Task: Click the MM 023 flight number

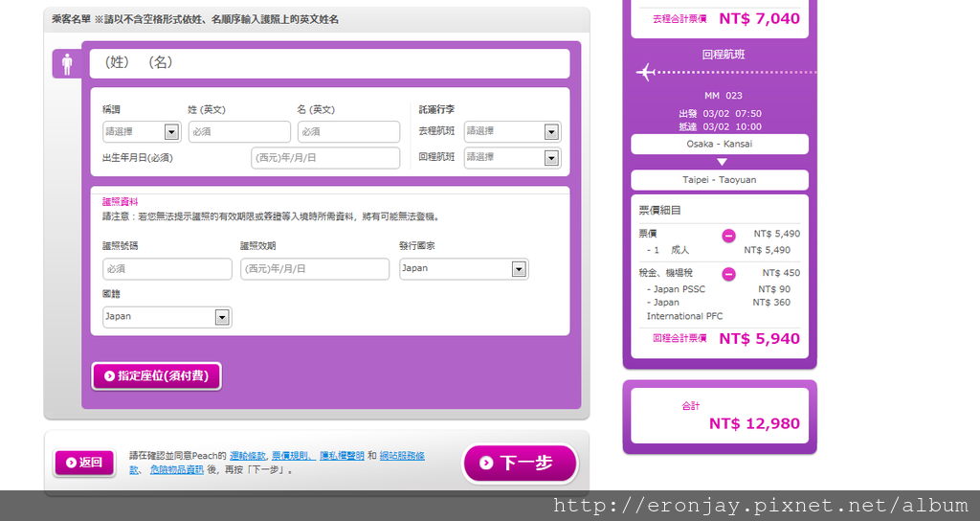Action: 724,96
